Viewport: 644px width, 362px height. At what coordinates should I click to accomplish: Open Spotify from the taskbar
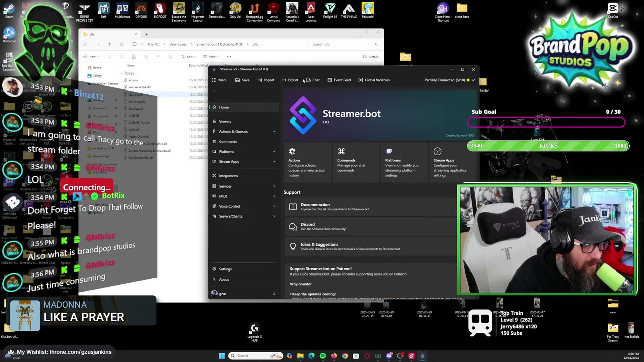323,356
